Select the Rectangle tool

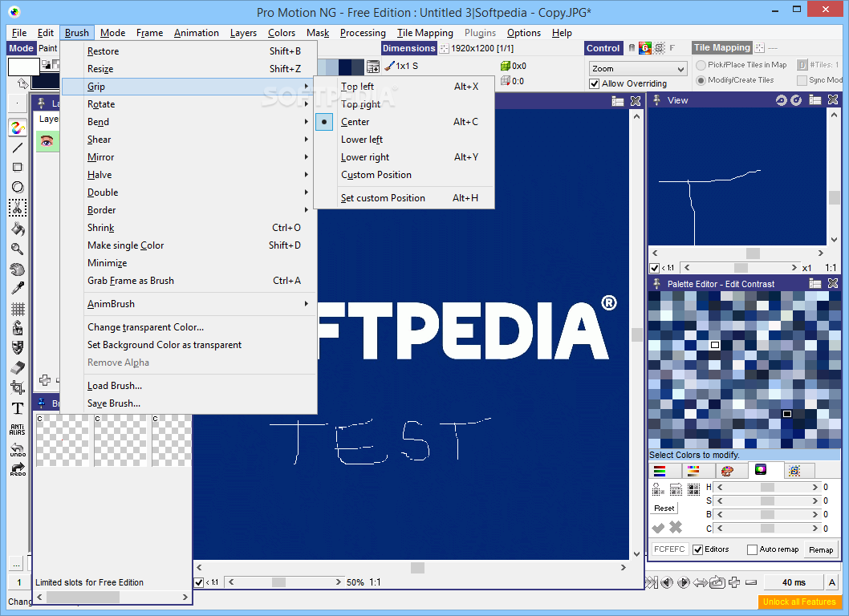[x=18, y=168]
